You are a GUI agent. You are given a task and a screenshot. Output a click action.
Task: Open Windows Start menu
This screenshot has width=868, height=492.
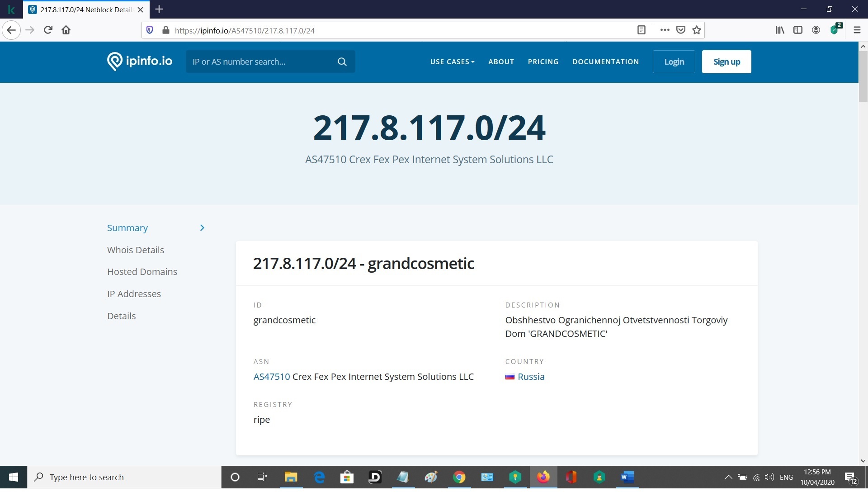tap(14, 477)
